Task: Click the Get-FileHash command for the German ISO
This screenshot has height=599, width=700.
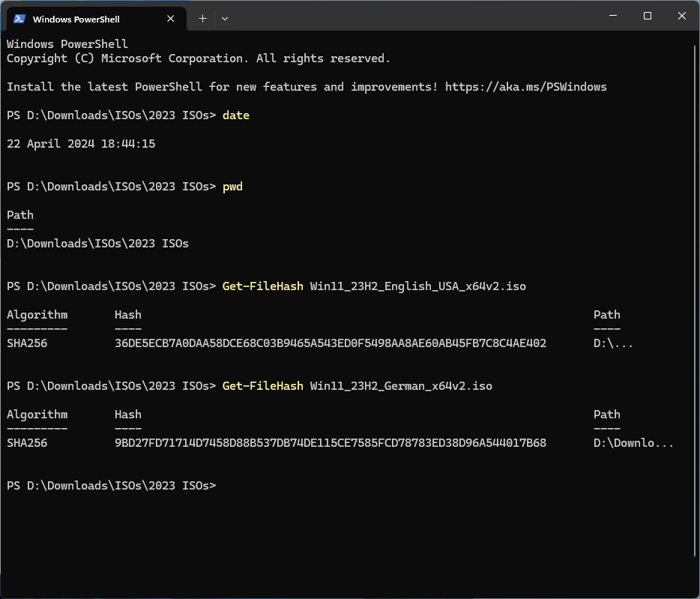Action: click(262, 386)
